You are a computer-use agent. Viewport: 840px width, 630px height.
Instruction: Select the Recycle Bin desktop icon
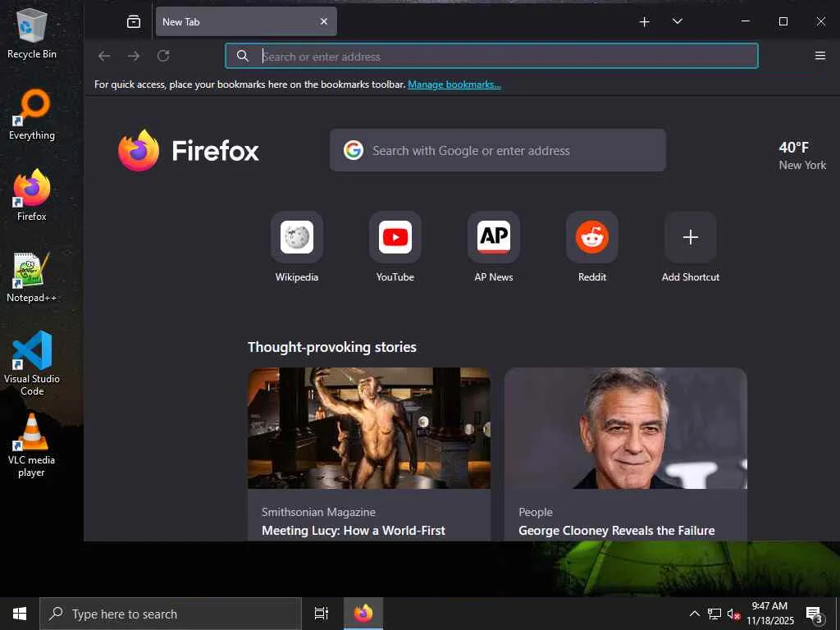click(x=32, y=34)
